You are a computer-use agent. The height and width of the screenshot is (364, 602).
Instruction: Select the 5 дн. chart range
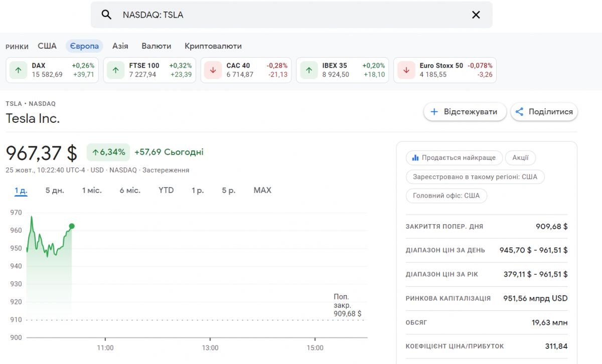click(x=55, y=191)
